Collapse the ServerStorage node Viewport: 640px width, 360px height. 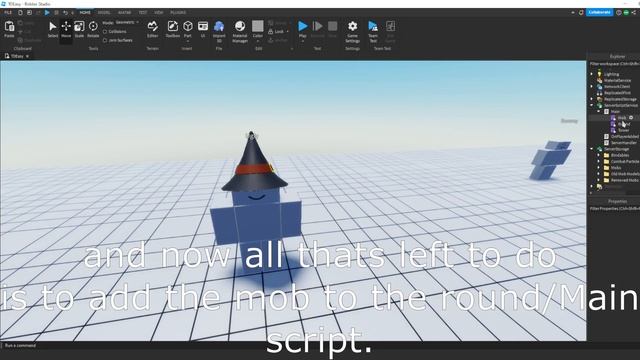point(591,149)
